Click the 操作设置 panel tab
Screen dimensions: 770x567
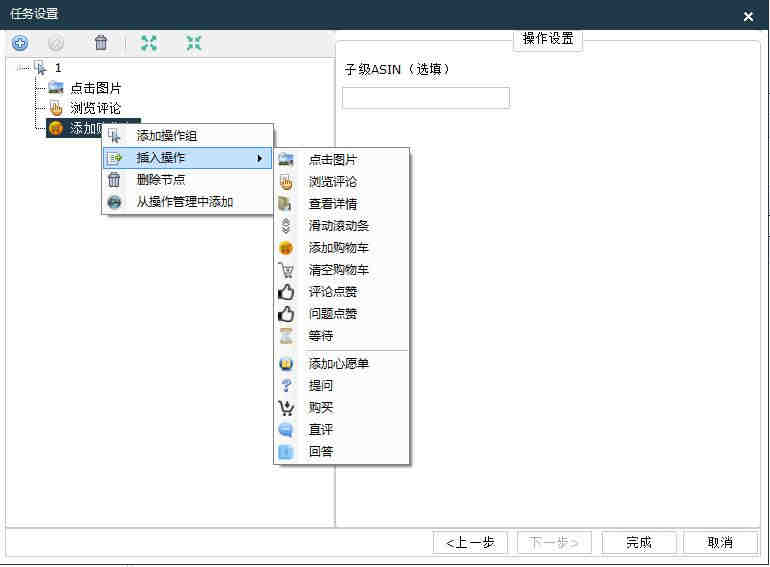pyautogui.click(x=548, y=38)
